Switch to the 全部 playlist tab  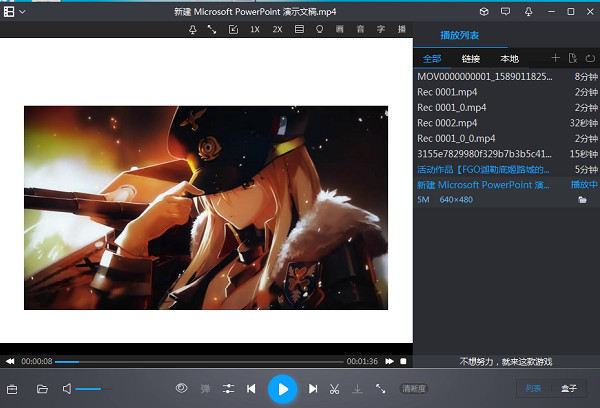point(432,59)
